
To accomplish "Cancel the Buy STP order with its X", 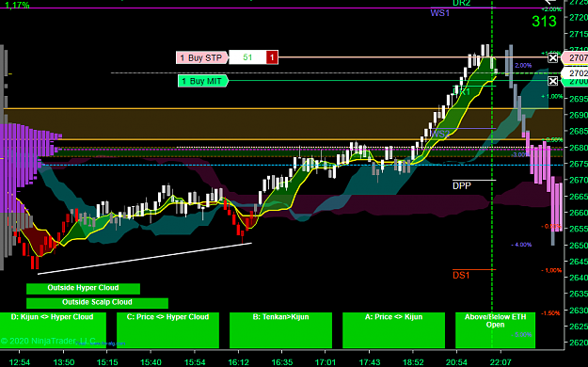I will [x=553, y=57].
